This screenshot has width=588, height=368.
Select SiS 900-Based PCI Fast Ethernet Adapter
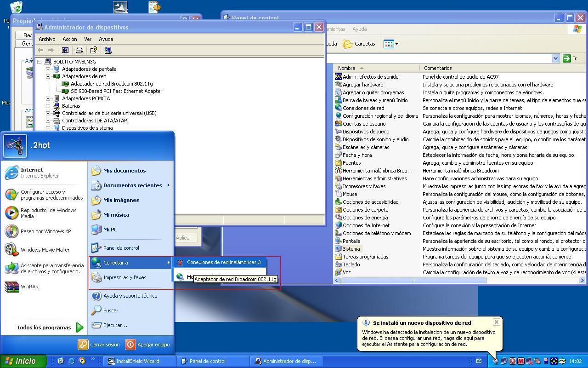[112, 91]
